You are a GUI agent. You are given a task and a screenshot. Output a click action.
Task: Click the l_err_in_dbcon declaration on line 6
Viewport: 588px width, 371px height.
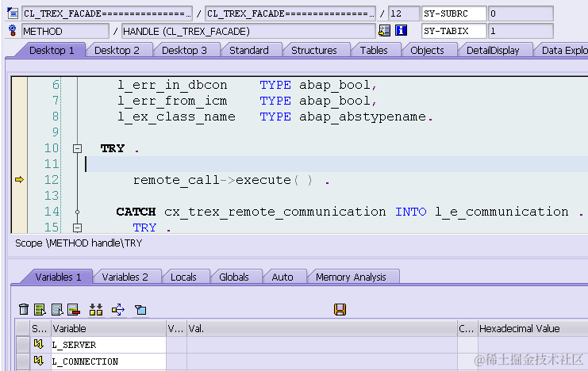(247, 85)
